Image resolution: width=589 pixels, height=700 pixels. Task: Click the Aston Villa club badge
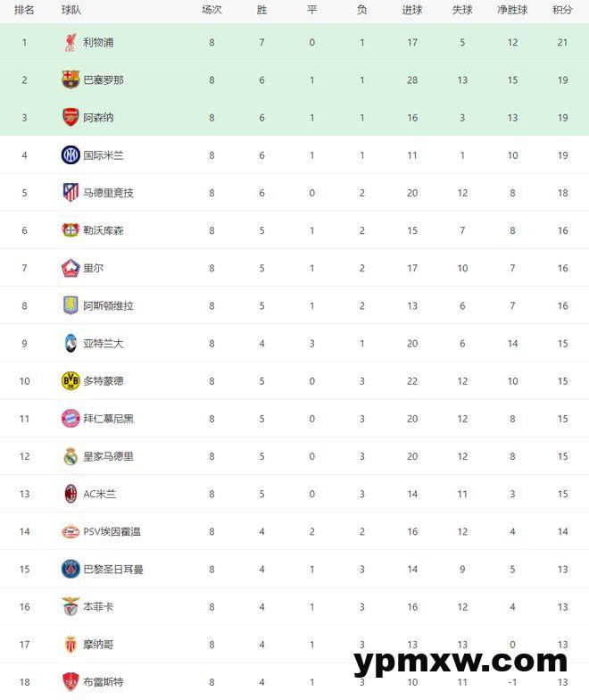tap(71, 305)
